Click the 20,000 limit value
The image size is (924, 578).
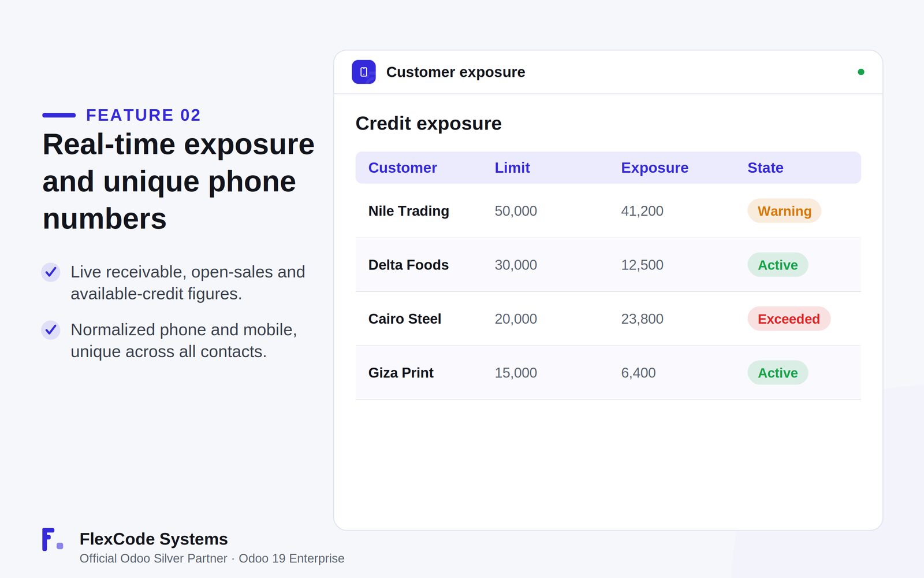pyautogui.click(x=516, y=319)
